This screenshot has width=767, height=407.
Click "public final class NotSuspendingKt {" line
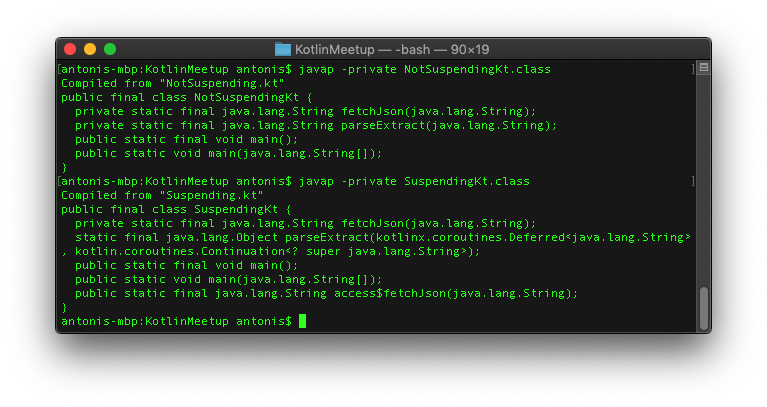(187, 97)
